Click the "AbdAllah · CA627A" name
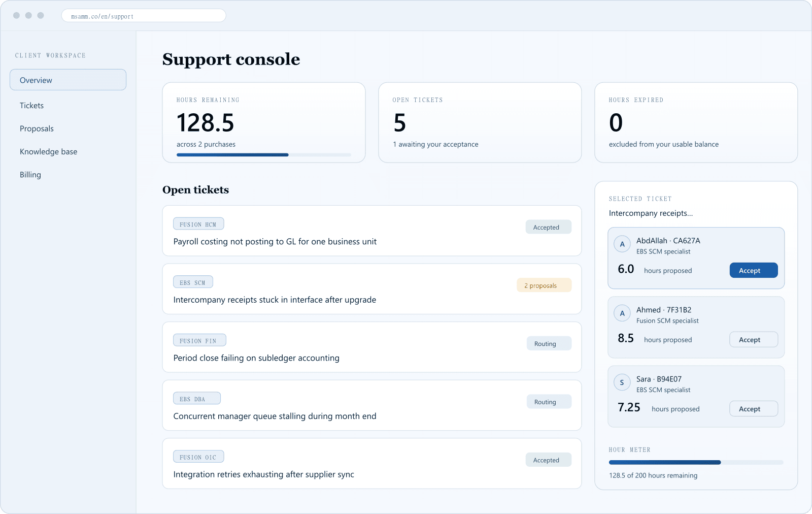 668,241
